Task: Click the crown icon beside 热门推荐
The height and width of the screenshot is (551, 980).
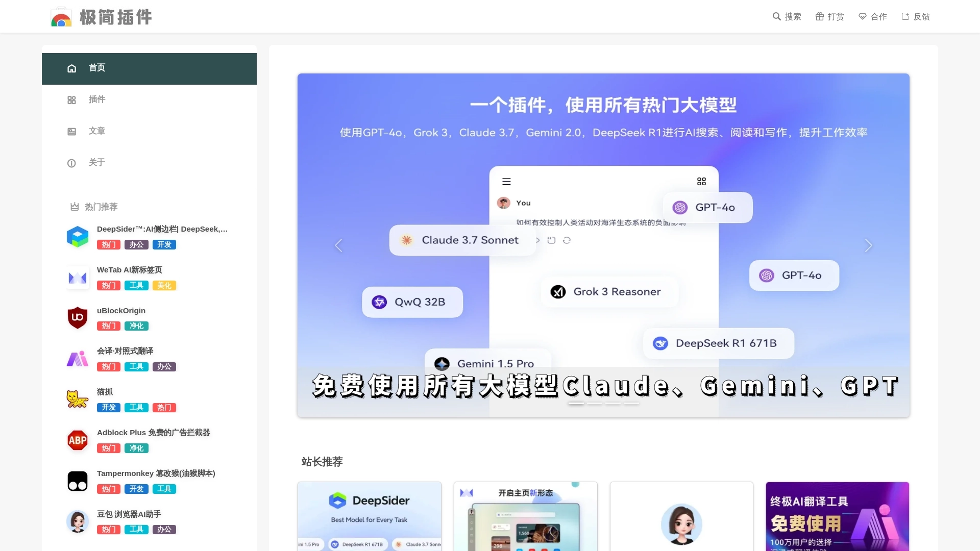Action: (75, 207)
